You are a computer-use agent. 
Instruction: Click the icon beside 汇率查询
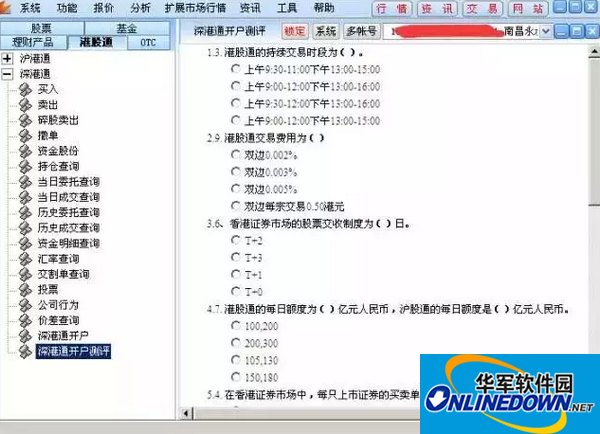point(25,259)
